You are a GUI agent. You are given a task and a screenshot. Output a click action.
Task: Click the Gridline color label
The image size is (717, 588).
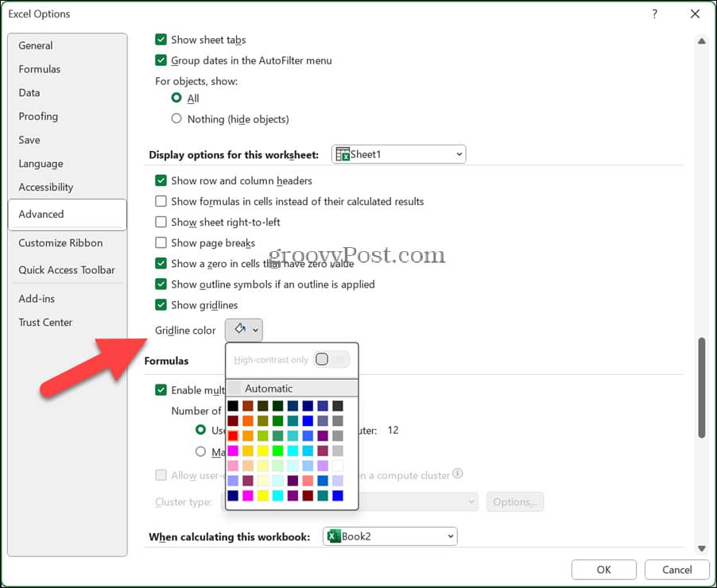[185, 331]
